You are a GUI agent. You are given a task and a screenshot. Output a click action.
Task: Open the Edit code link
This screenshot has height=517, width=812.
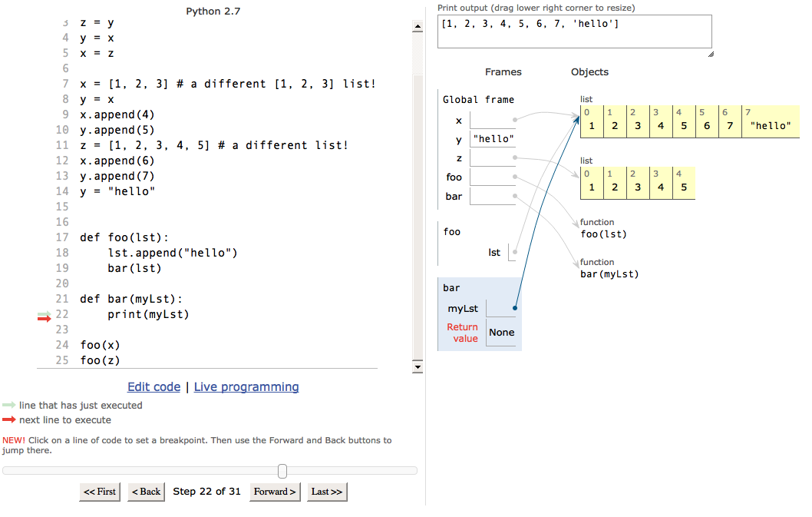[x=153, y=387]
